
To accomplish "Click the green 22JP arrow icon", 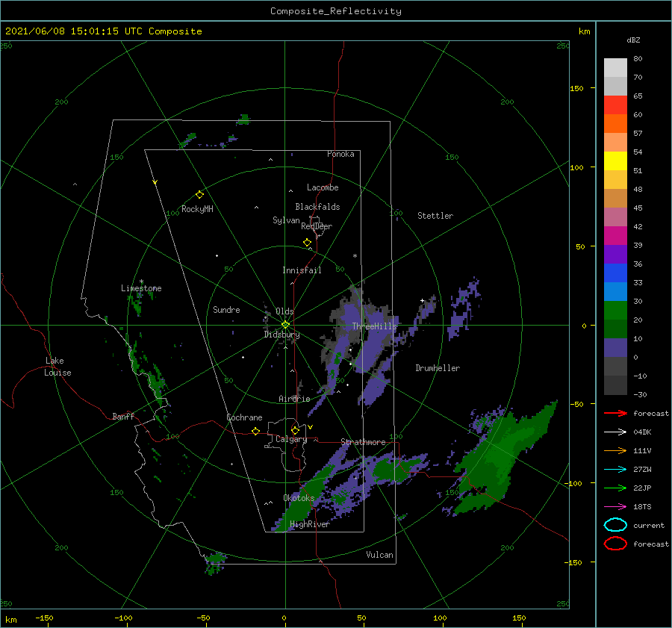I will point(615,488).
